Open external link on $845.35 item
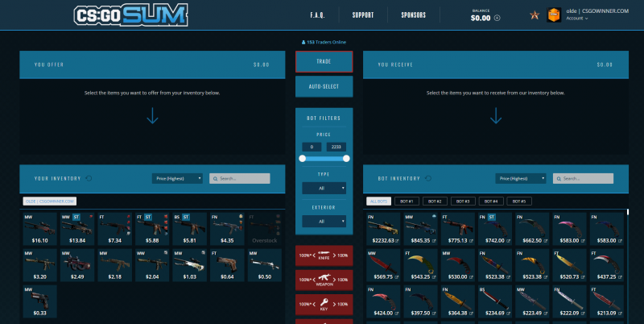Screen dimensions: 644x324 click(x=434, y=241)
